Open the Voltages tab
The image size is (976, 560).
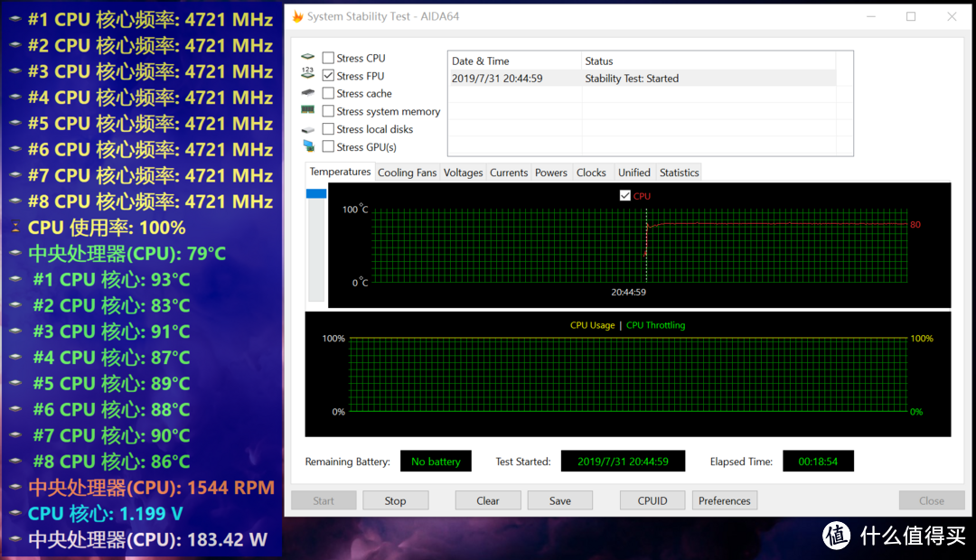(x=463, y=173)
